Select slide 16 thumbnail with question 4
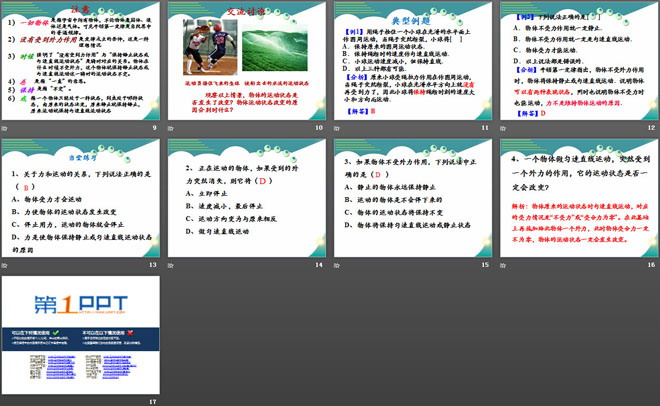This screenshot has height=406, width=660. point(579,198)
